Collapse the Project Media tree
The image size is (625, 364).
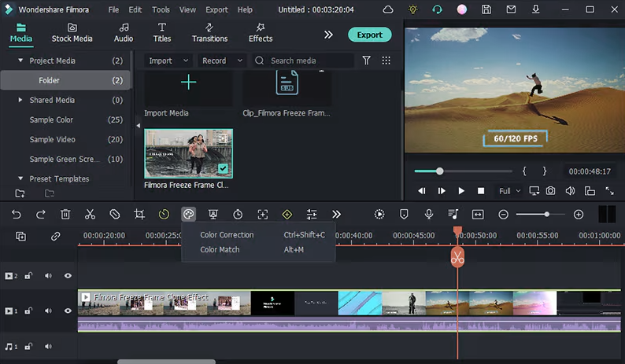click(x=20, y=61)
